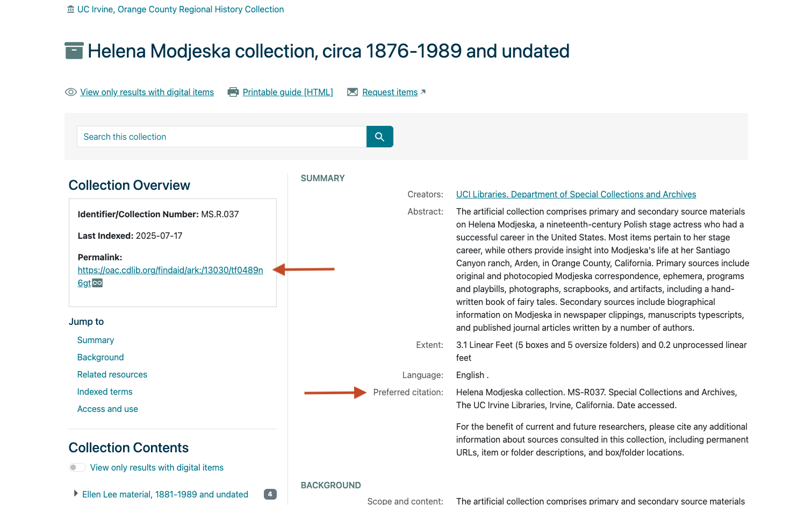Expand the Ellen Lee material tree entry

tap(76, 493)
